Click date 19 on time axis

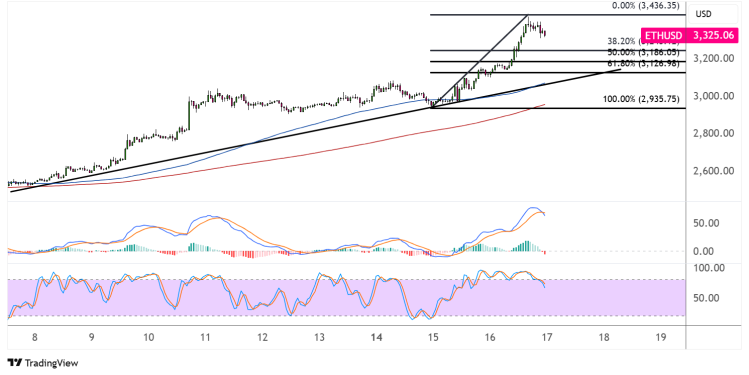click(661, 338)
